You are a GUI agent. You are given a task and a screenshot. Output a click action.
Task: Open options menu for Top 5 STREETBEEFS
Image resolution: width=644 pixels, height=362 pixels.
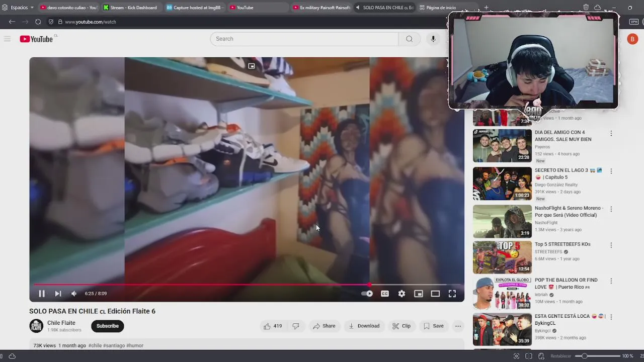coord(611,245)
